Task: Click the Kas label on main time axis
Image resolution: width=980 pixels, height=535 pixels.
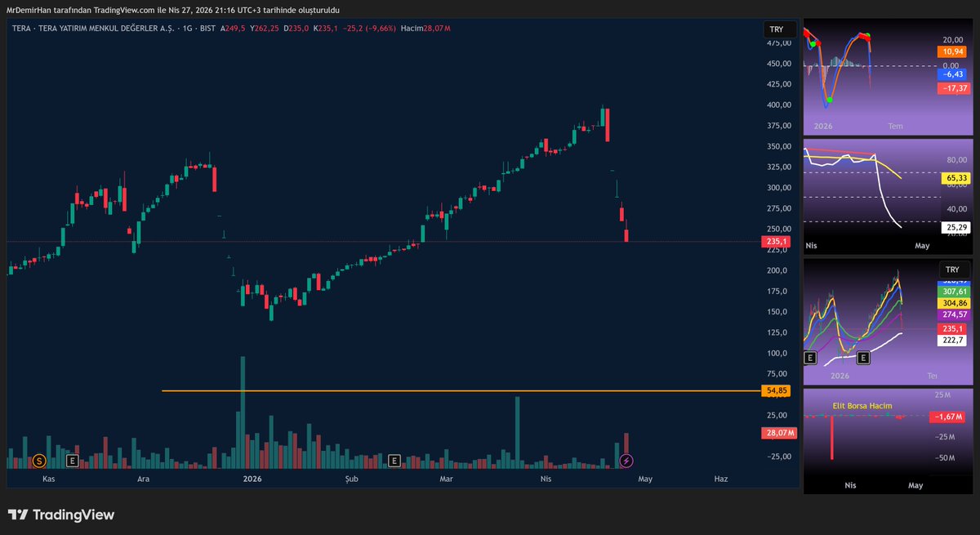Action: [48, 479]
